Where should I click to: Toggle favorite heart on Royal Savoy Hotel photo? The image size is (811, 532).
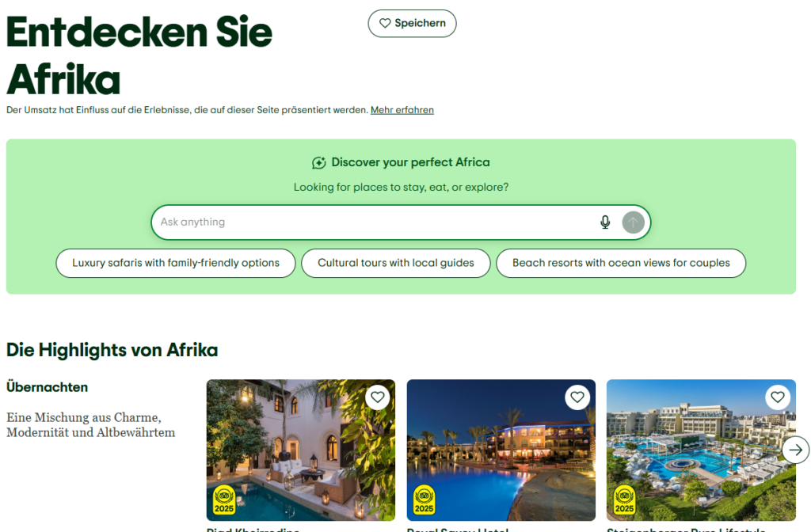577,397
